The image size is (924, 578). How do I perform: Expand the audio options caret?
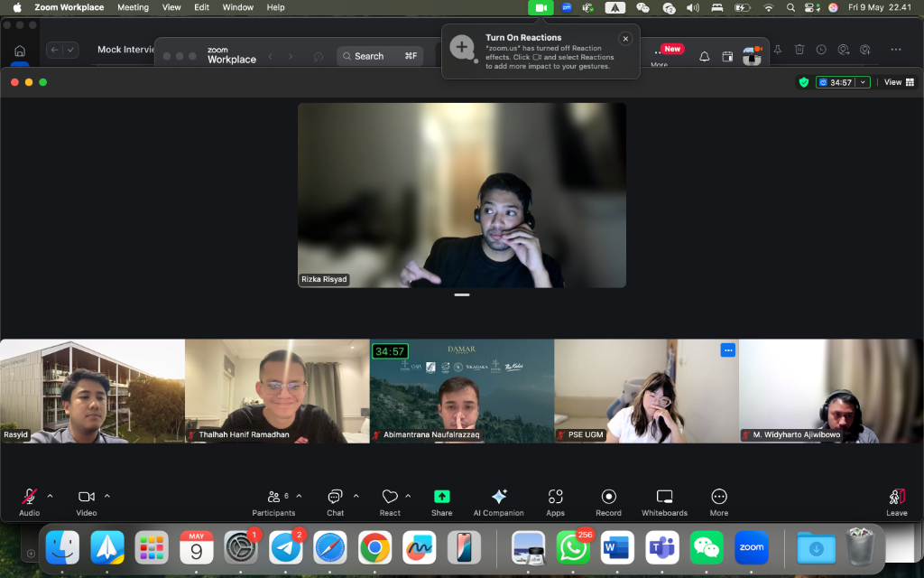pos(51,495)
